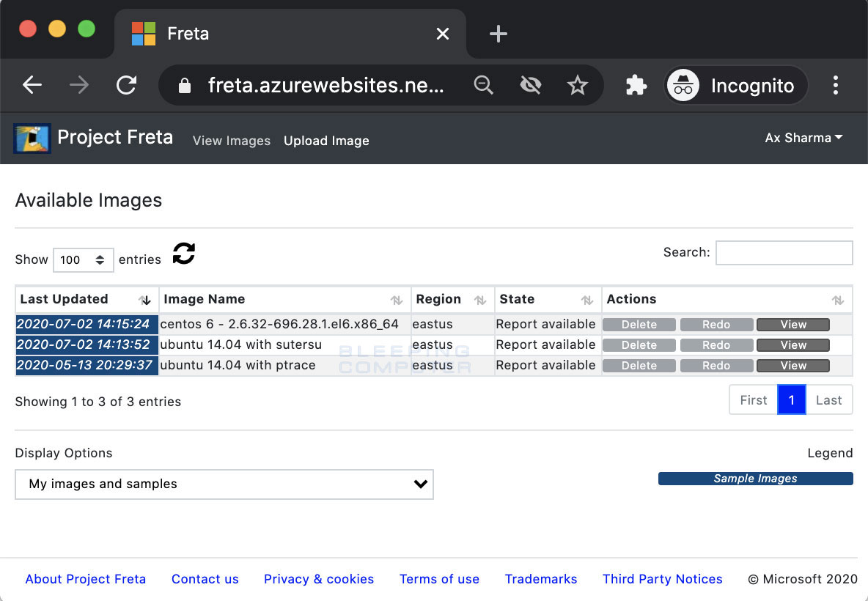The height and width of the screenshot is (601, 868).
Task: Delete the centos 6 image
Action: 639,325
